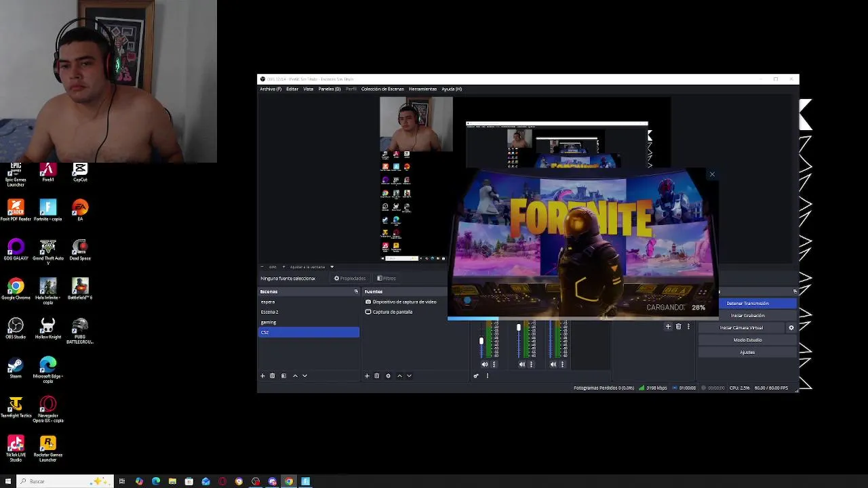Select 'espera' scene
The width and height of the screenshot is (868, 488).
[x=309, y=302]
